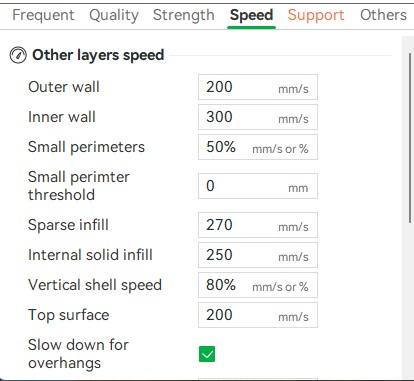Screen dimensions: 414x381
Task: Click the Outer wall speed field
Action: click(x=258, y=87)
